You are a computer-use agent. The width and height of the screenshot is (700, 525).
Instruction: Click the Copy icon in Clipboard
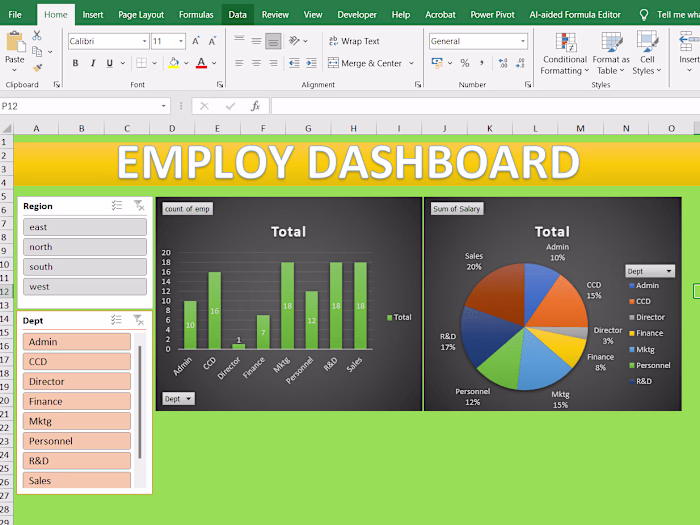click(37, 52)
